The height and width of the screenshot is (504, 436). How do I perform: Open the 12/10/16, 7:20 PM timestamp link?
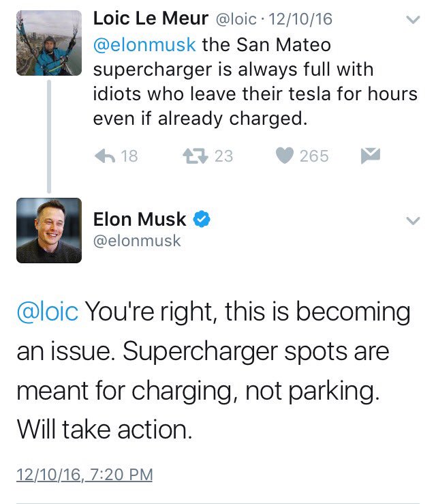coord(84,475)
